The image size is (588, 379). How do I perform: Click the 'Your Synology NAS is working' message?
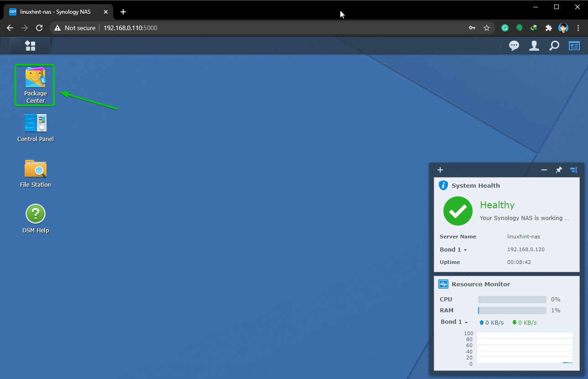524,218
